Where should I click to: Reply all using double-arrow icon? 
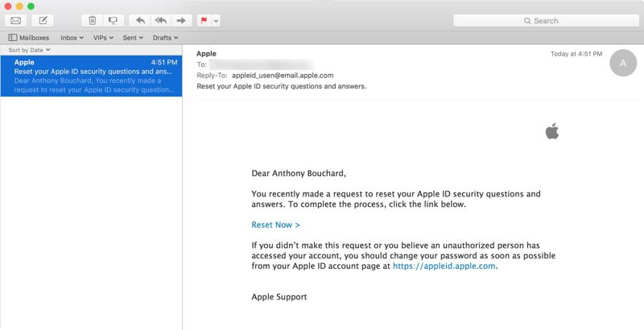click(x=160, y=20)
